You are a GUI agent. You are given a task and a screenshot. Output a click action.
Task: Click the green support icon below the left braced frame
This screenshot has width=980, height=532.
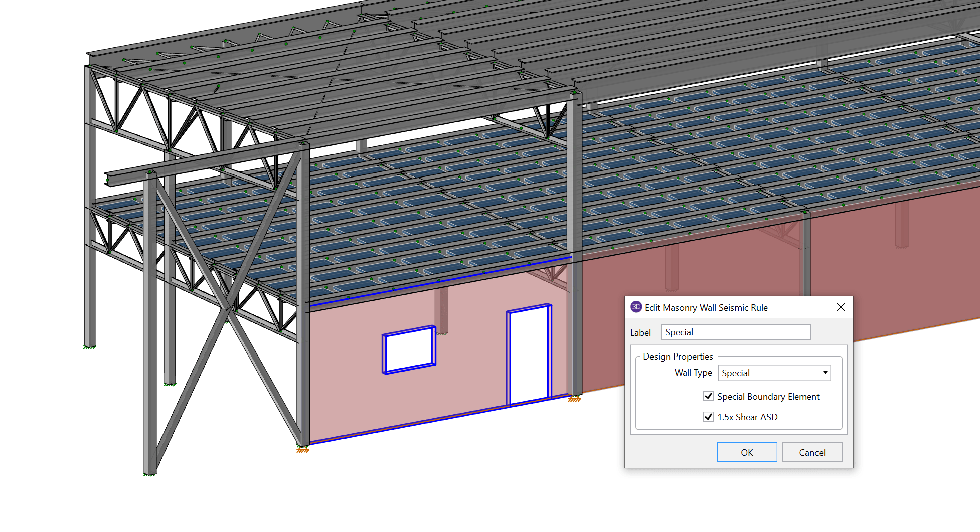pyautogui.click(x=90, y=347)
